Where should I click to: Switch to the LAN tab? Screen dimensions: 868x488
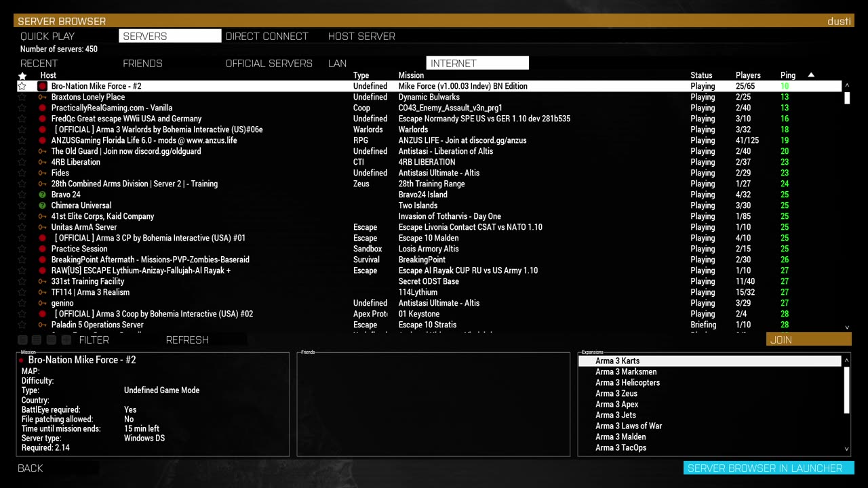coord(338,63)
